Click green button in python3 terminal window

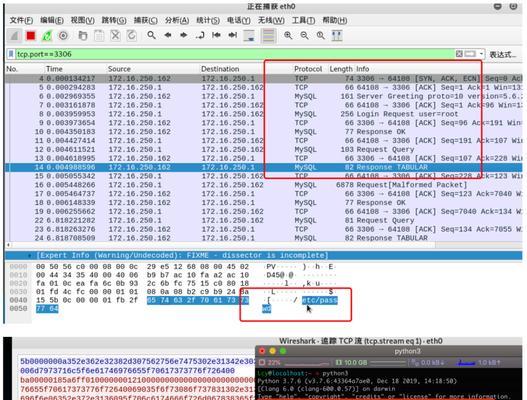click(283, 351)
